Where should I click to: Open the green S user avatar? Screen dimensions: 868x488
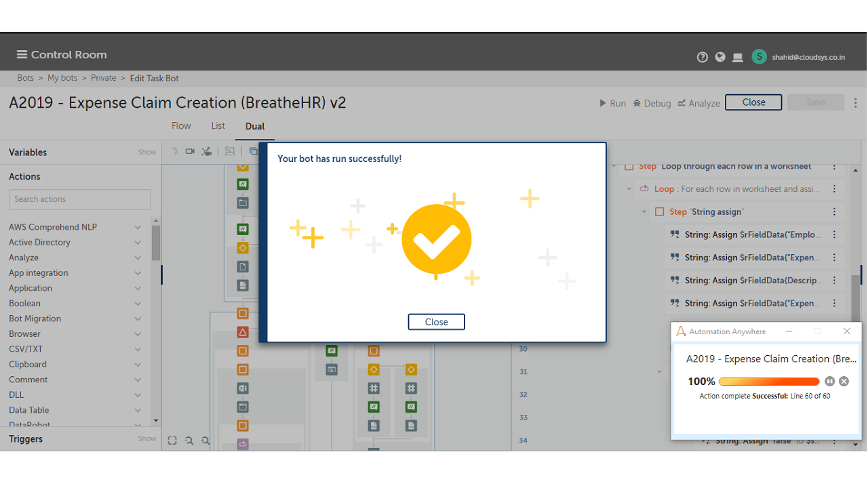pos(759,57)
